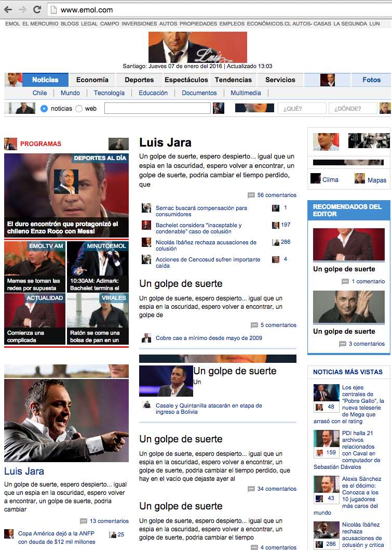Screen dimensions: 392x550
Task: Go to the Chile subsection
Action: [x=39, y=93]
